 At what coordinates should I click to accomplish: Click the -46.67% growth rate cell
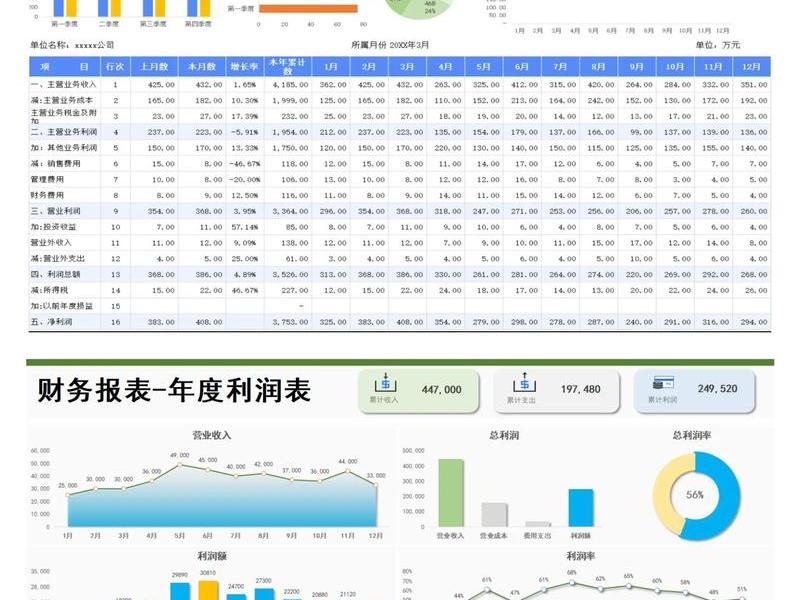pyautogui.click(x=245, y=164)
